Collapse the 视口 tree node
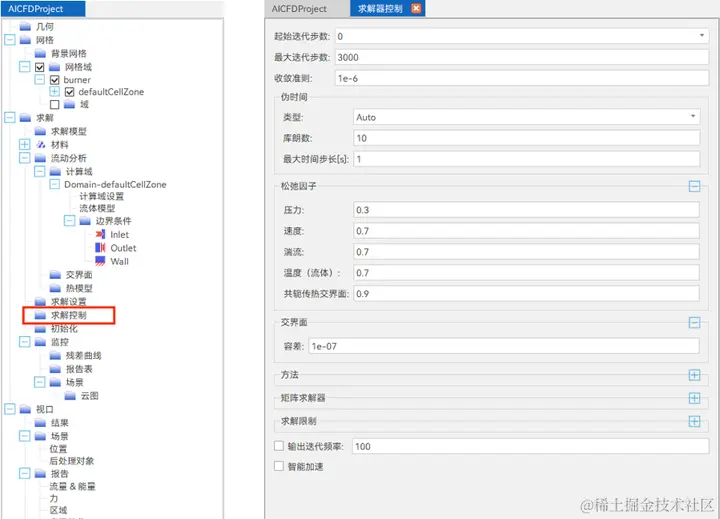 (10, 409)
